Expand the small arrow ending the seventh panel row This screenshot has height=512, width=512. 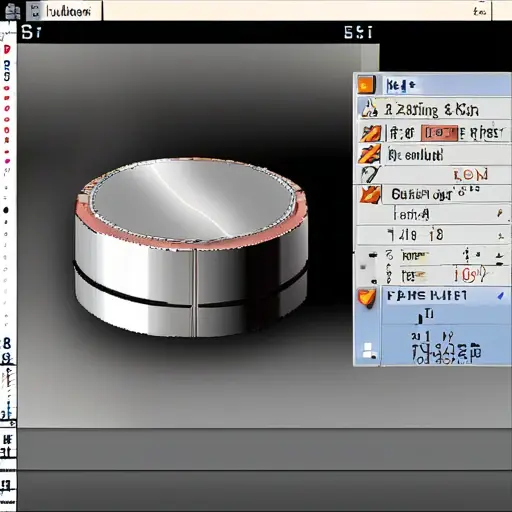pos(500,213)
